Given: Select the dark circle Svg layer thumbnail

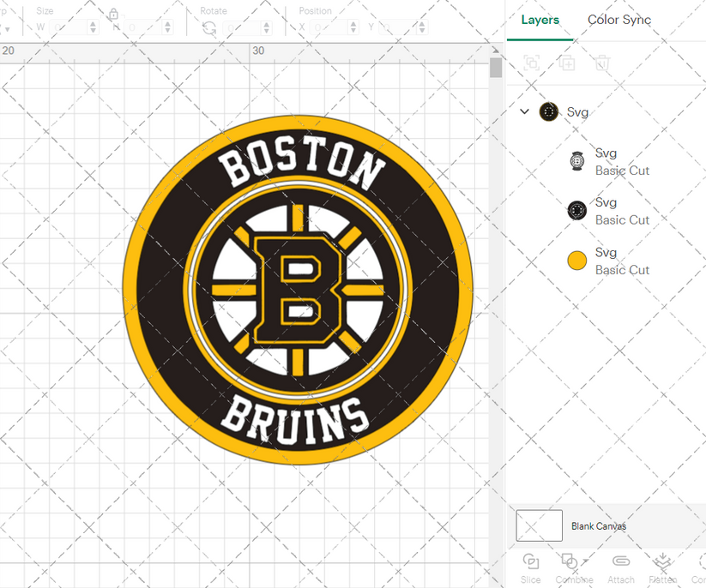Looking at the screenshot, I should point(577,210).
